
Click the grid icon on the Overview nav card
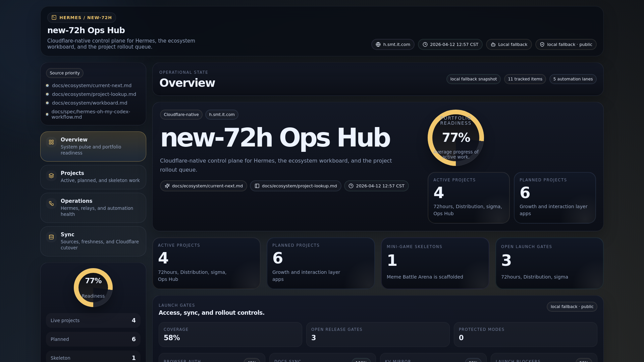pyautogui.click(x=51, y=142)
